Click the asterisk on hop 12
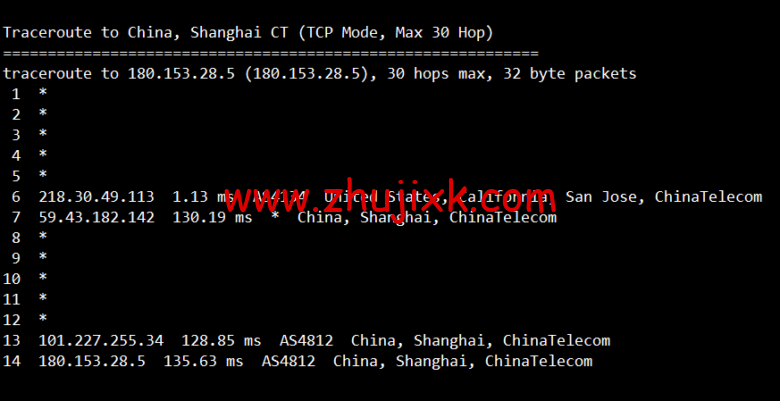This screenshot has width=780, height=401. 43,318
